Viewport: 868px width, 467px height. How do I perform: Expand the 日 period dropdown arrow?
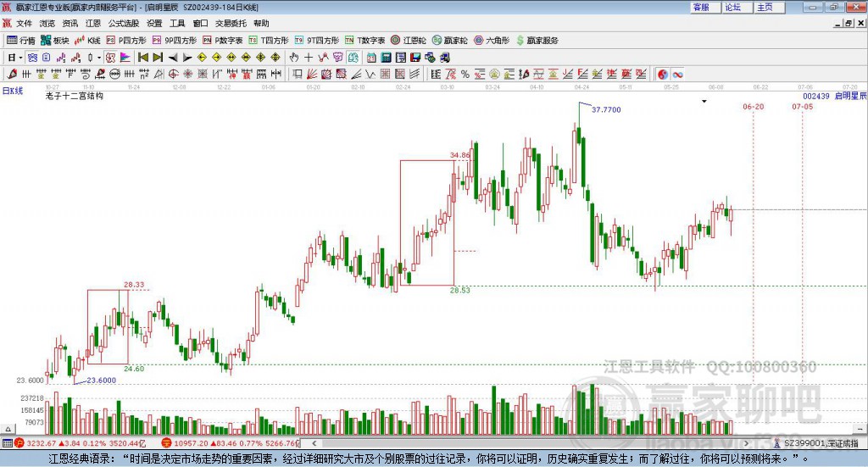(20, 58)
